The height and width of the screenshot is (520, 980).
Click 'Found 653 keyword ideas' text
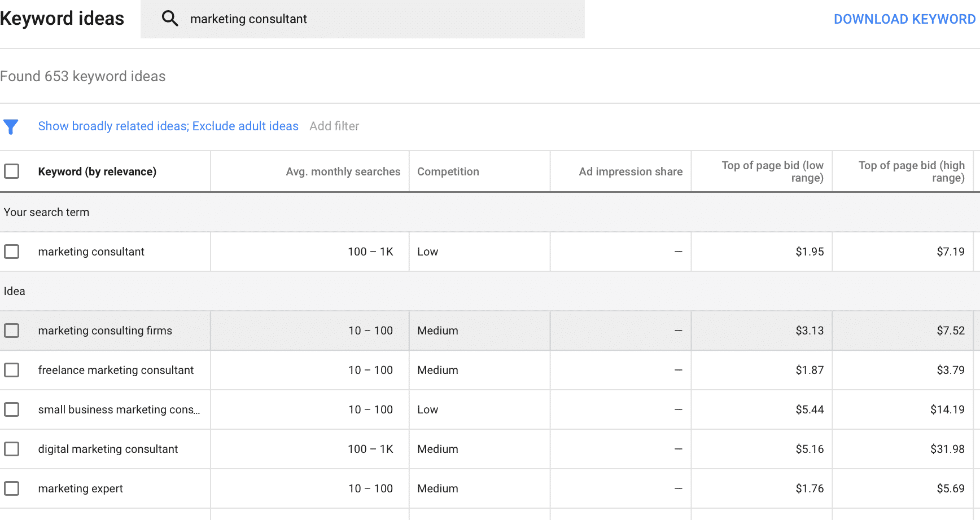point(83,76)
